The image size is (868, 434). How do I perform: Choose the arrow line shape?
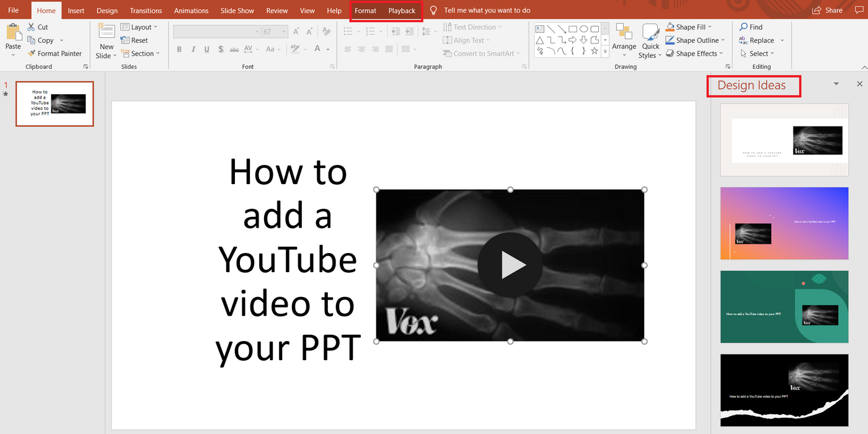click(562, 29)
